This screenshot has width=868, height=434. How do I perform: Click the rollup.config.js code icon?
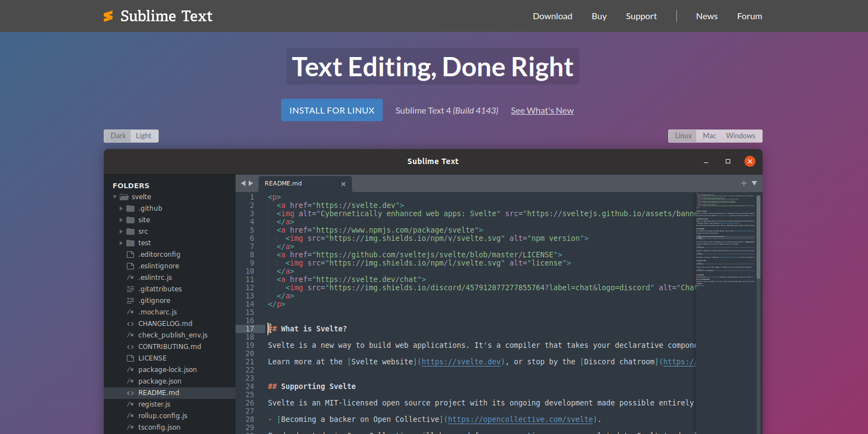[131, 416]
